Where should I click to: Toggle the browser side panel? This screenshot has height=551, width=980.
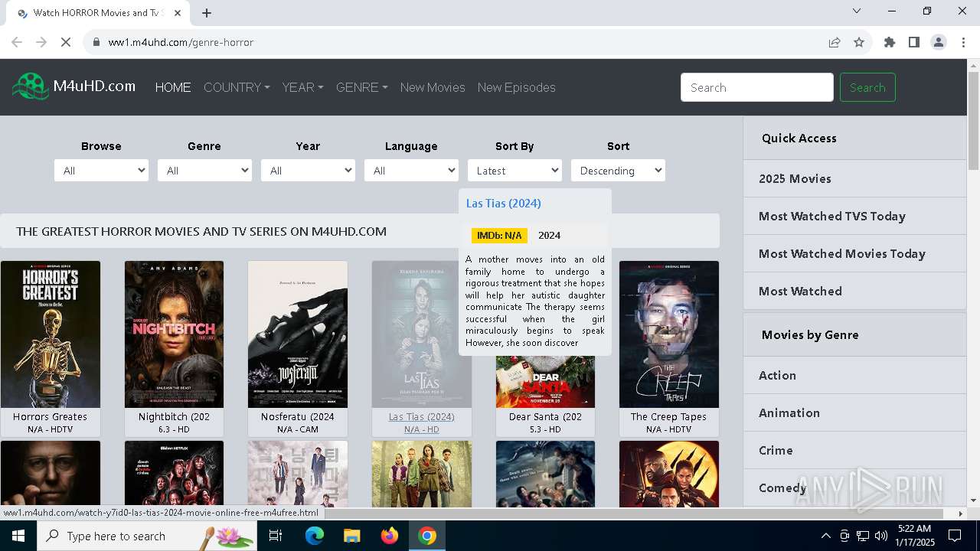[914, 42]
